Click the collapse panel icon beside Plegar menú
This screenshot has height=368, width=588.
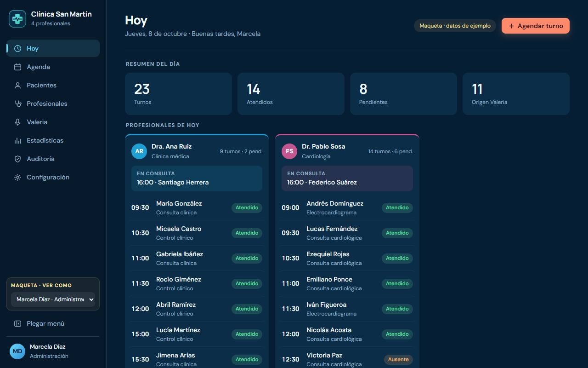click(17, 323)
